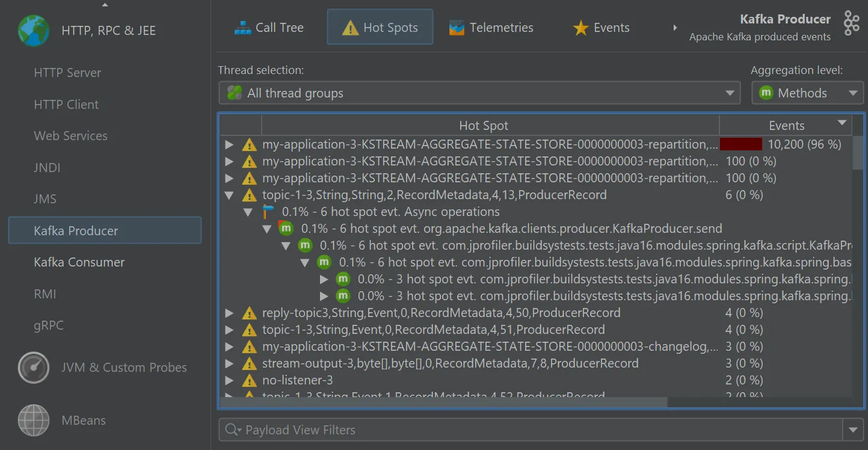The image size is (868, 450).
Task: Collapse the Async operations node
Action: pos(248,212)
